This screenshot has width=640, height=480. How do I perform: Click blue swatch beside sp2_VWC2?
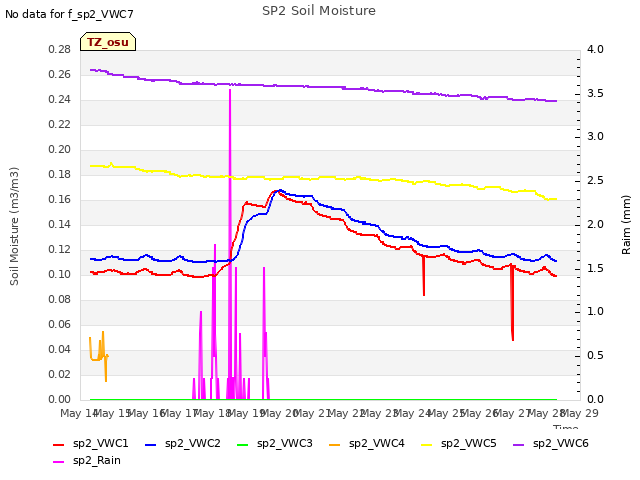pyautogui.click(x=151, y=444)
